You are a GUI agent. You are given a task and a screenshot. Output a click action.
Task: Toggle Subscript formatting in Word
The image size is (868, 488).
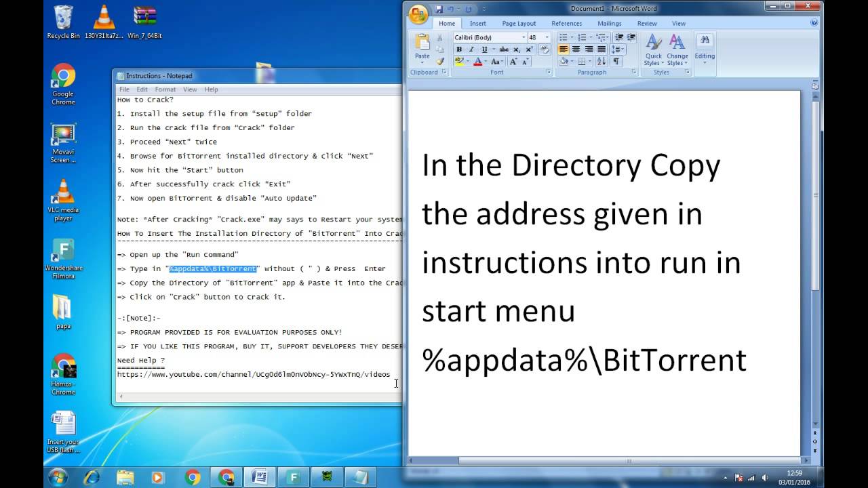[x=517, y=49]
